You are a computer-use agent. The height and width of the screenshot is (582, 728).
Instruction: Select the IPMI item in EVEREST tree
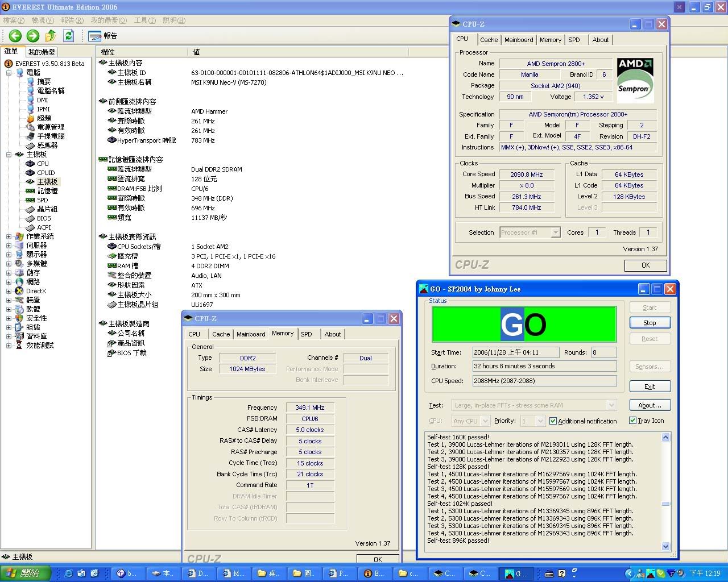43,109
